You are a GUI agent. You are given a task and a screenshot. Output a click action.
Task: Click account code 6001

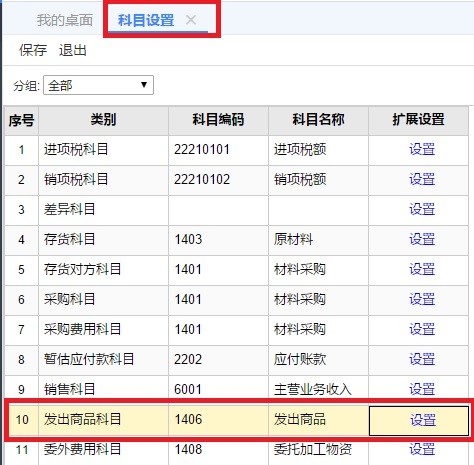[188, 389]
